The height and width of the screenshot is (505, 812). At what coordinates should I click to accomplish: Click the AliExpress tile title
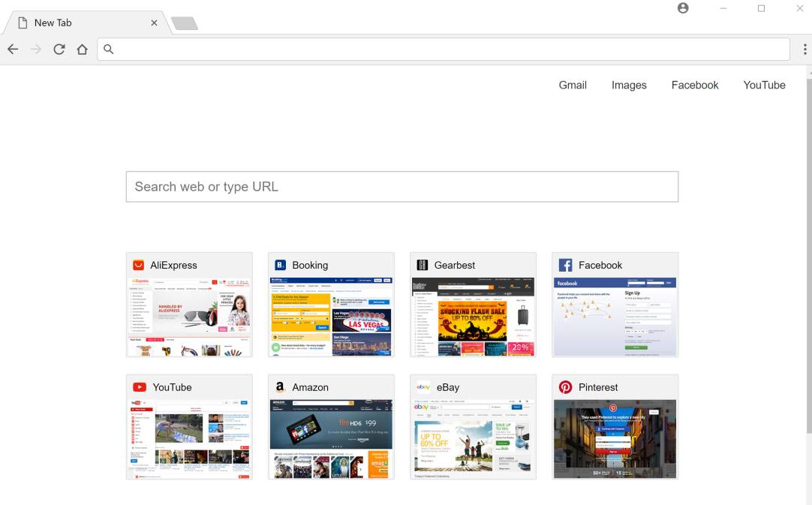[x=173, y=265]
